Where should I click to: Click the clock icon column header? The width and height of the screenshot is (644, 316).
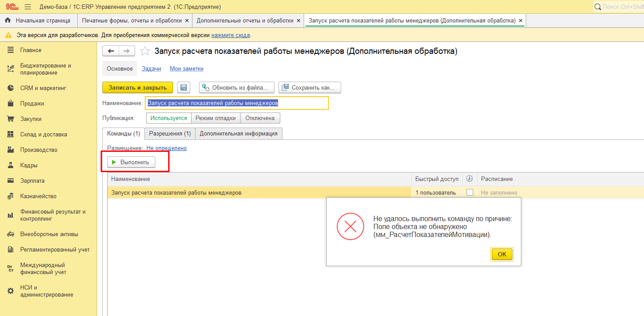[469, 179]
